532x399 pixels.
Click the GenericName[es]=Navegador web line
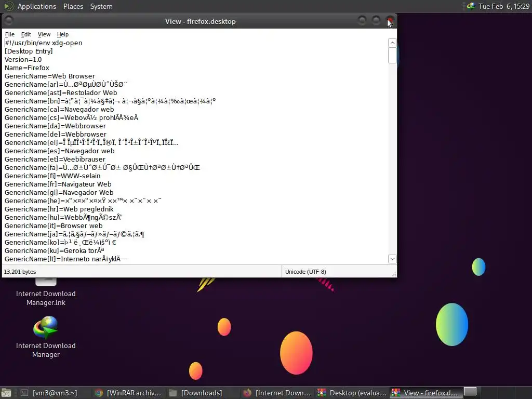point(59,151)
